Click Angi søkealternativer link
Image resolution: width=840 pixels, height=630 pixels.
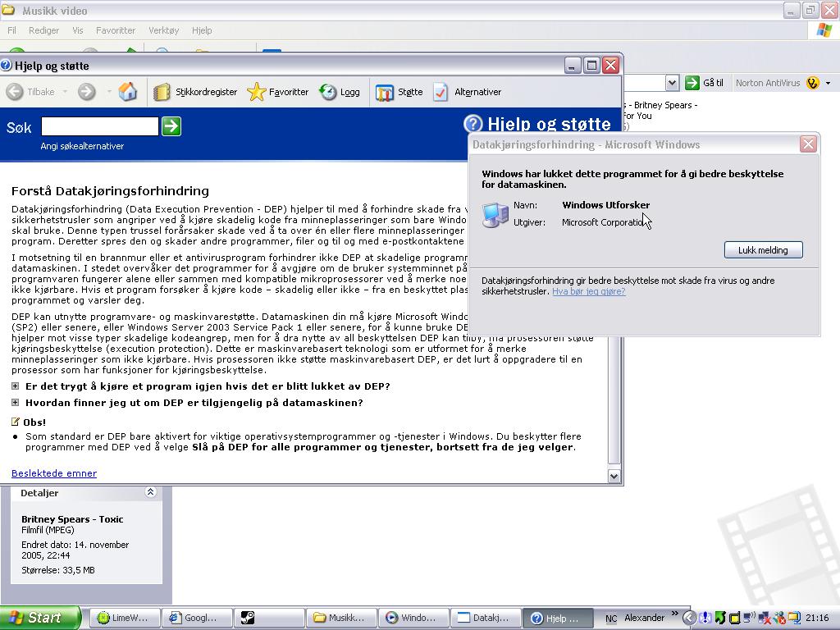pos(82,146)
